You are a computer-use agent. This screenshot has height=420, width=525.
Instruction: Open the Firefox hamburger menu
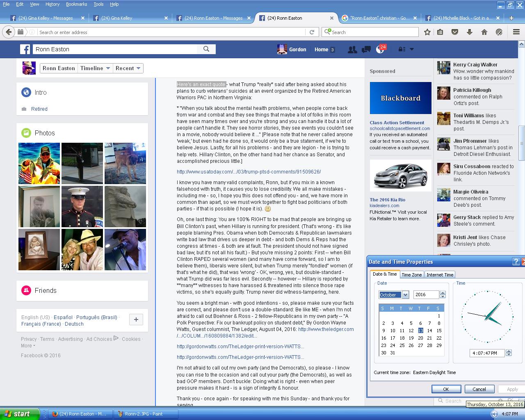pyautogui.click(x=516, y=32)
